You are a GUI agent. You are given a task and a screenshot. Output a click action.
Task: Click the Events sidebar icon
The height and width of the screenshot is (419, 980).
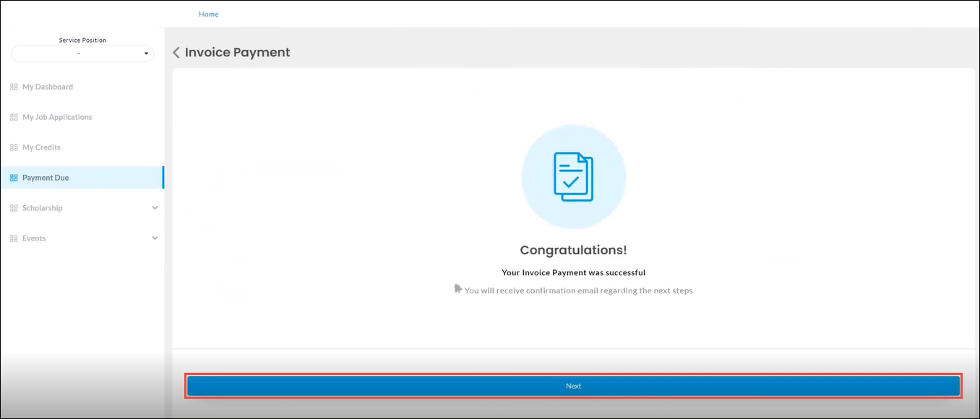[x=14, y=238]
